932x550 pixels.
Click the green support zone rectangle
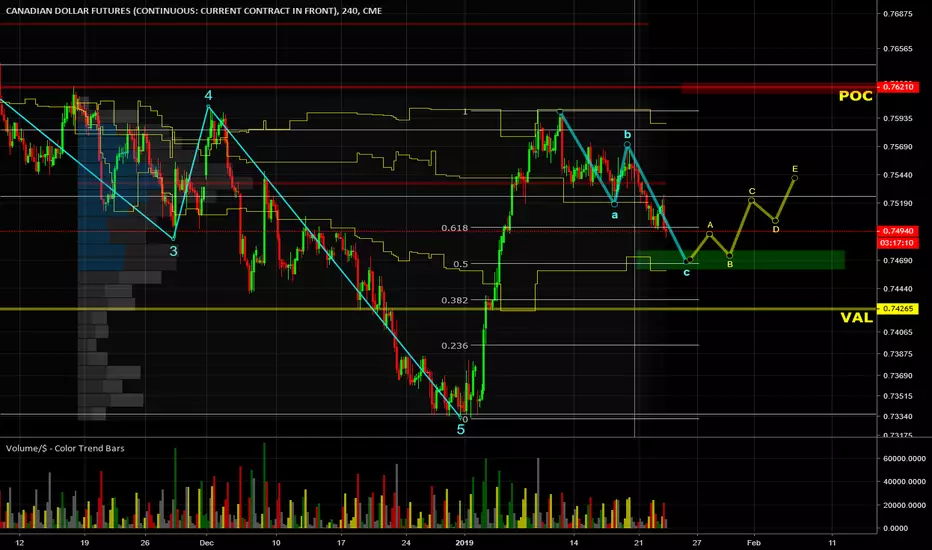pos(740,260)
